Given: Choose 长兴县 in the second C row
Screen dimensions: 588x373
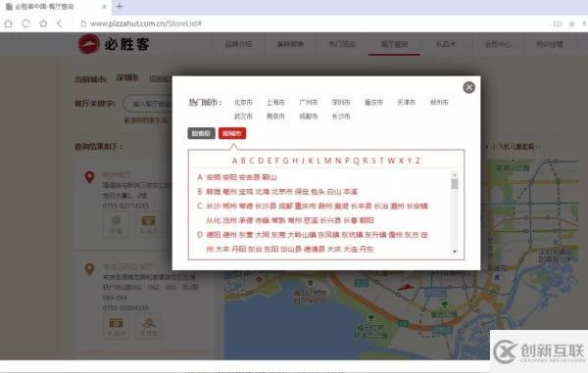Looking at the screenshot, I should point(330,220).
